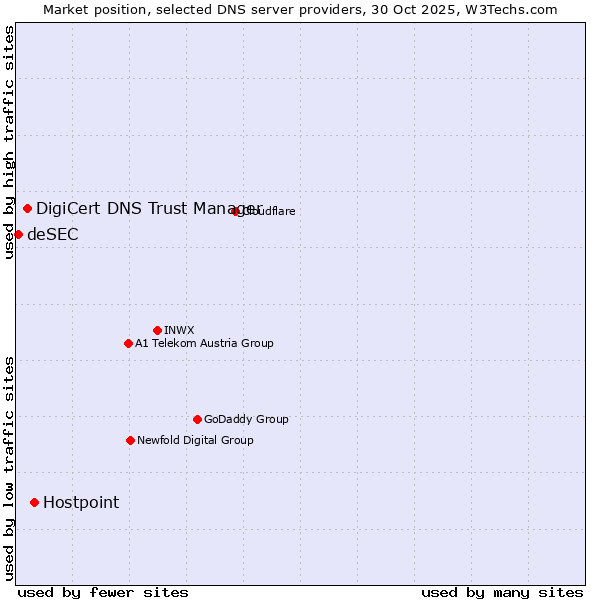The image size is (600, 600).
Task: Click the red deSEC data point
Action: pos(18,234)
